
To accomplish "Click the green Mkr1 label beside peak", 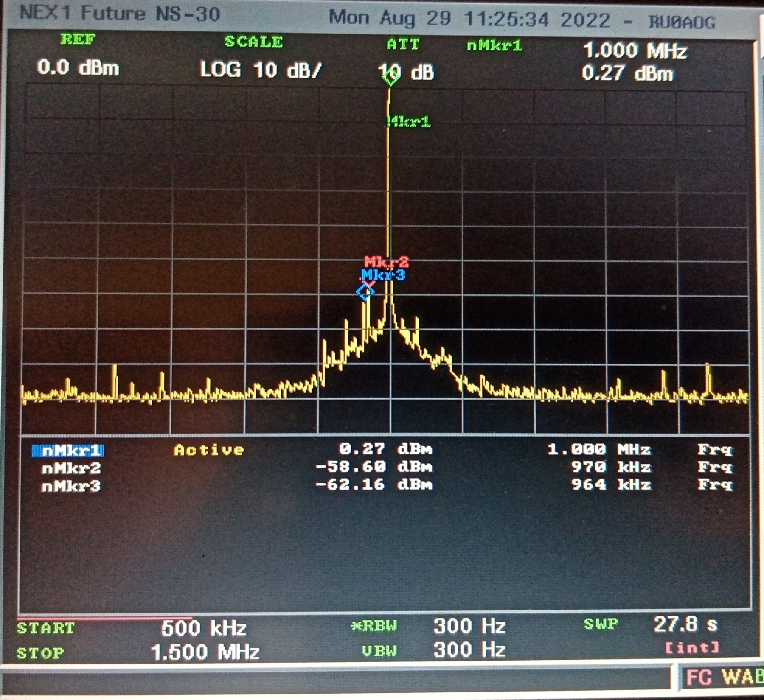I will pyautogui.click(x=409, y=122).
